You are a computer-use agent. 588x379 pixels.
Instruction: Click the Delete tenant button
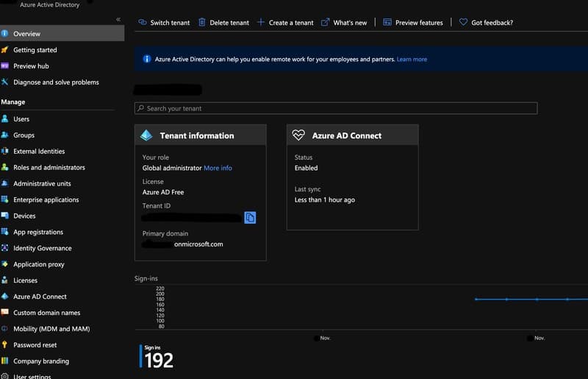click(x=223, y=23)
